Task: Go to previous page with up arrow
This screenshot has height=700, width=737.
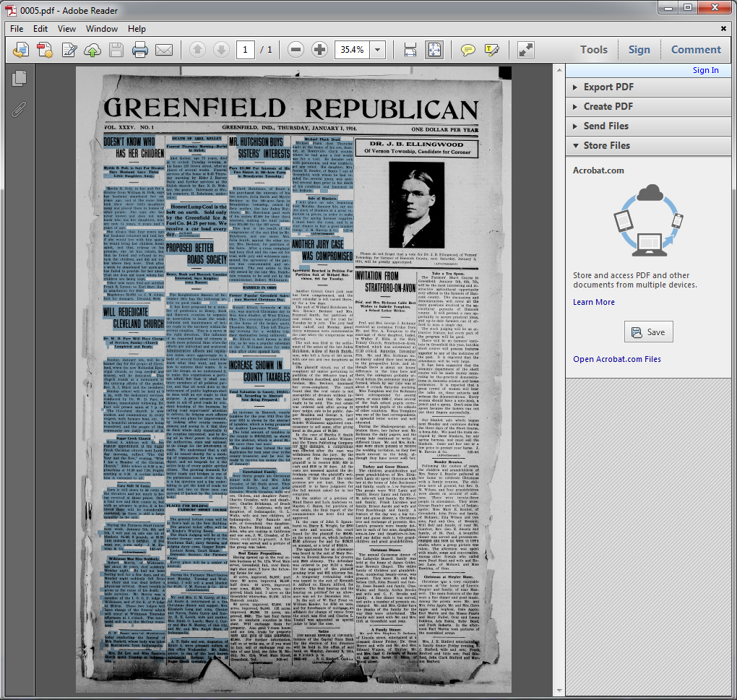Action: coord(197,49)
